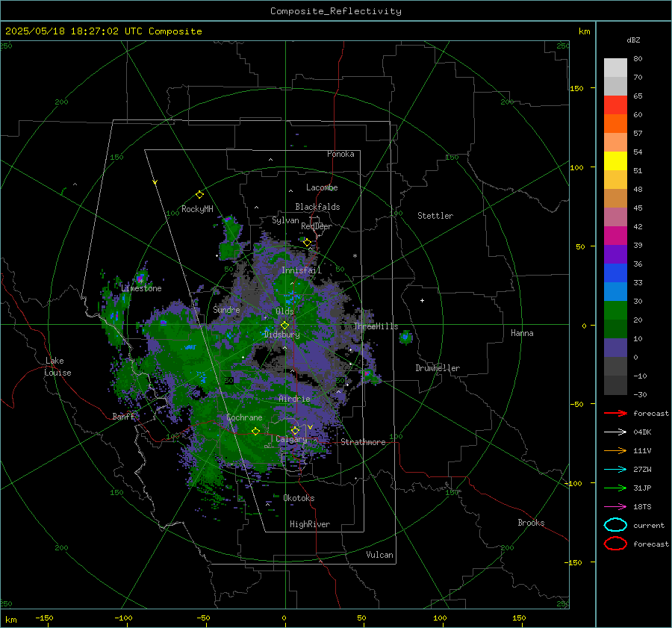
Task: Click the Brooks label
Action: 531,523
